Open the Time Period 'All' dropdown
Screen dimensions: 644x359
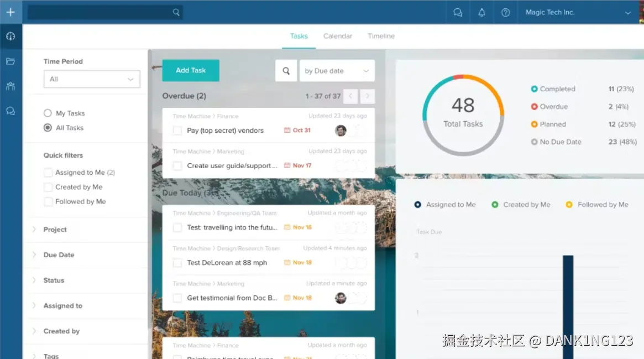[91, 79]
